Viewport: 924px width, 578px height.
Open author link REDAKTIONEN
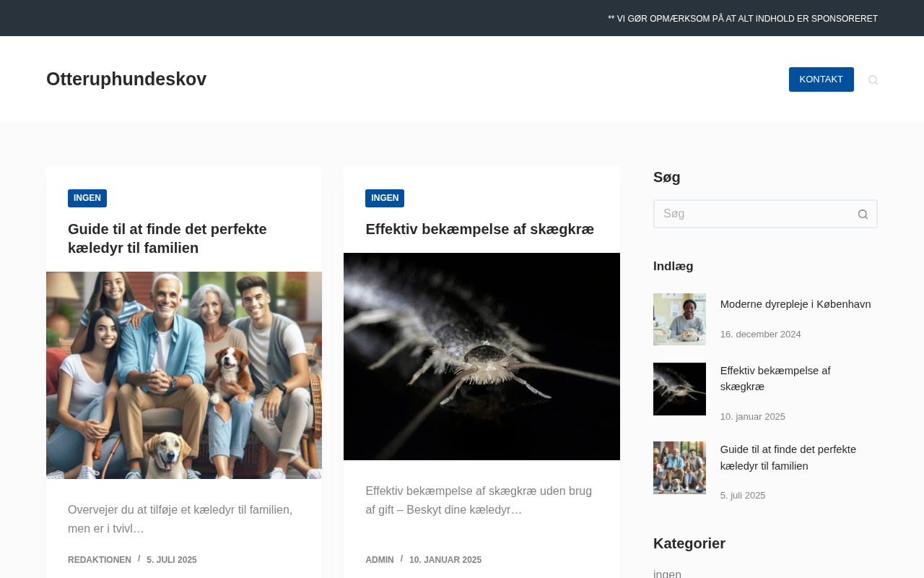pos(100,560)
